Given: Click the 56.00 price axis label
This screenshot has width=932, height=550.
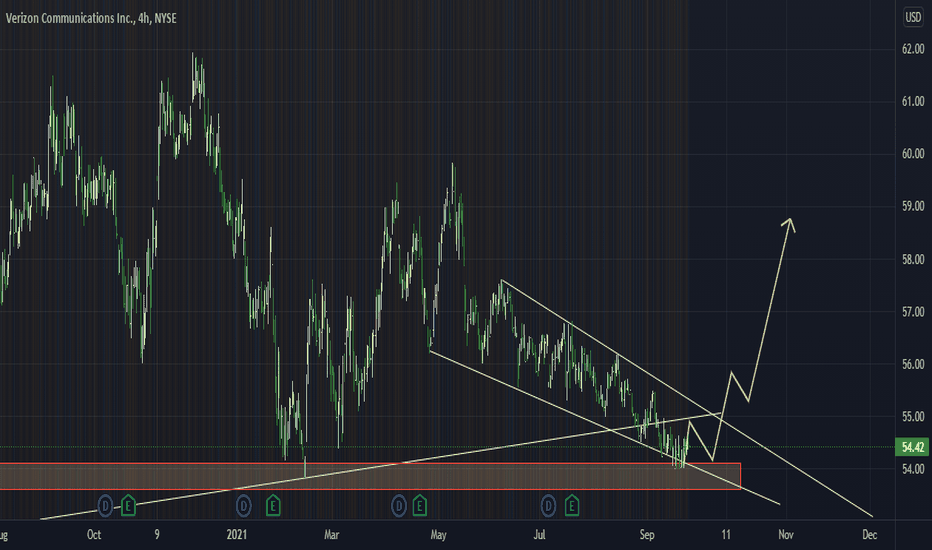Looking at the screenshot, I should [913, 364].
